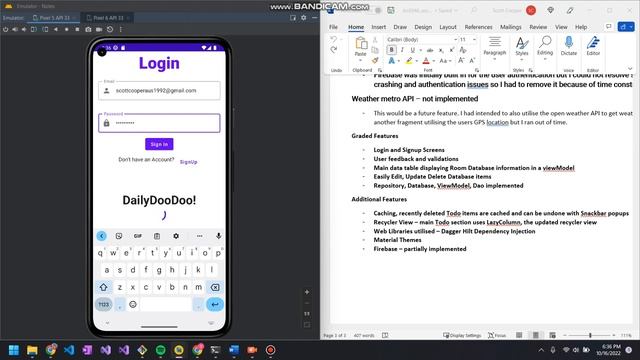The width and height of the screenshot is (640, 360).
Task: Collapse the Word ribbon chevron
Action: (x=630, y=69)
